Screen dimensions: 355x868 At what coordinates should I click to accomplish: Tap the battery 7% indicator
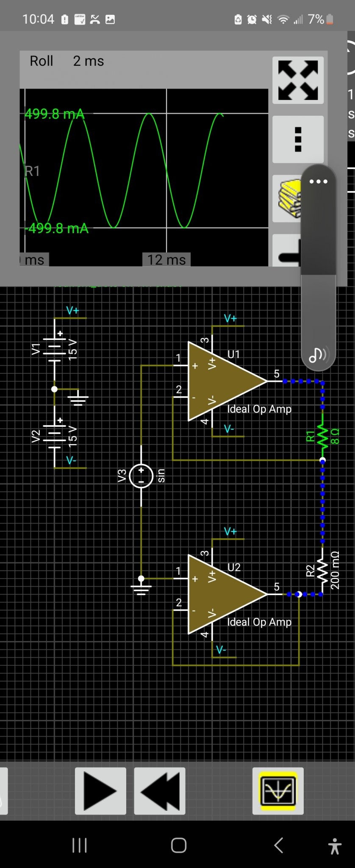click(x=321, y=19)
